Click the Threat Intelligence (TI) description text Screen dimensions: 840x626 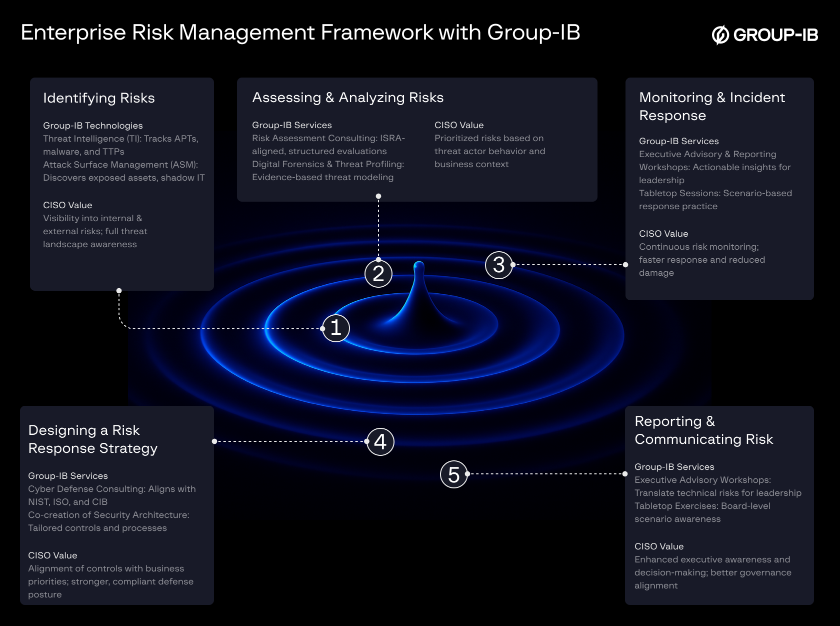pyautogui.click(x=120, y=145)
